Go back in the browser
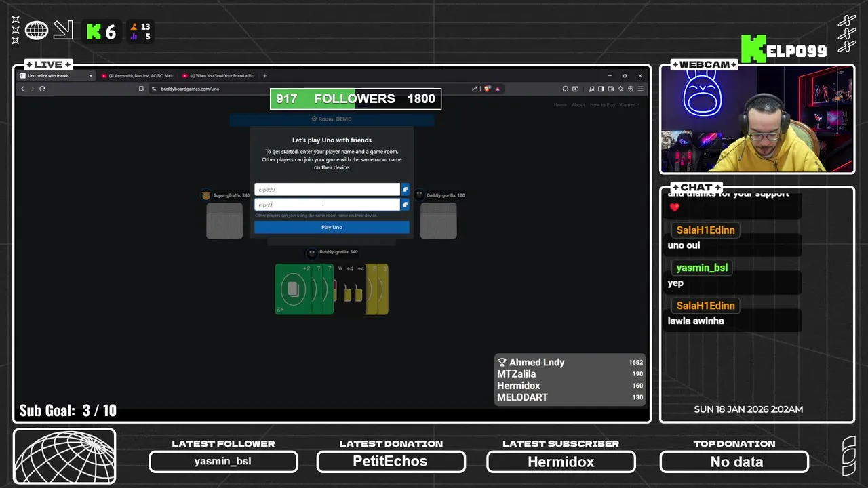868x488 pixels. [22, 89]
